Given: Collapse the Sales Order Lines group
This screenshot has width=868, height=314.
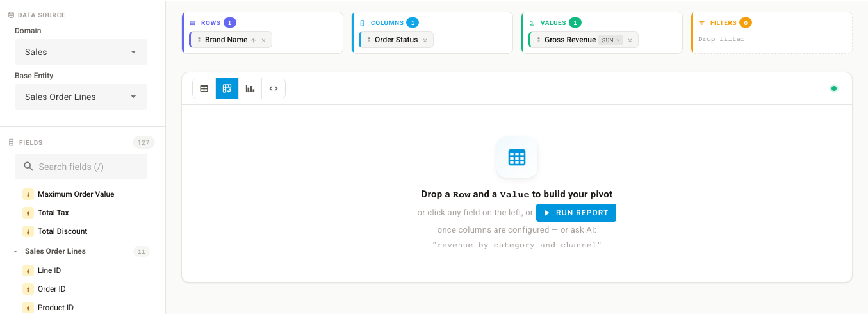Looking at the screenshot, I should click(15, 251).
